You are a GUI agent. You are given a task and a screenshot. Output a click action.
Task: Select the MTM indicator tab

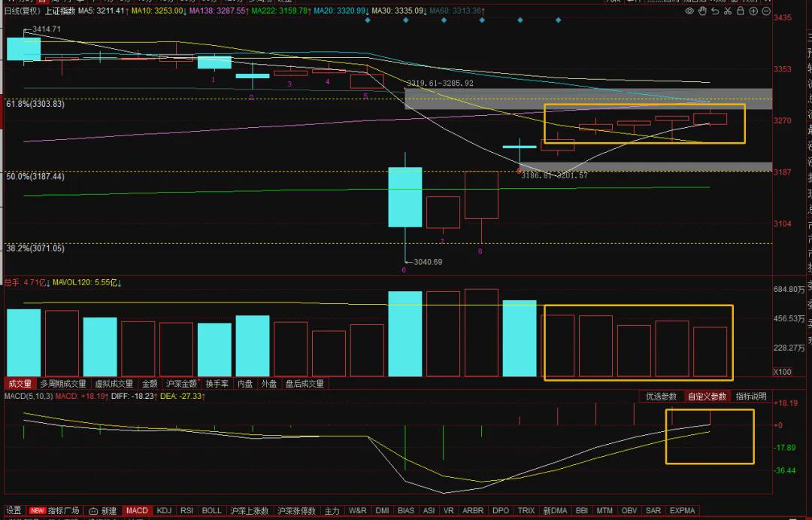coord(604,511)
